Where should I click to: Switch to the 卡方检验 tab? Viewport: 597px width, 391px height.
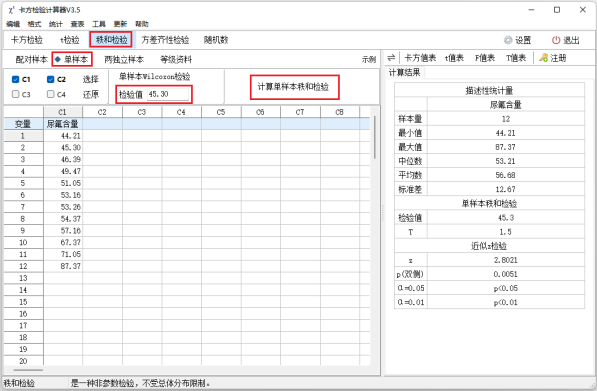[27, 40]
